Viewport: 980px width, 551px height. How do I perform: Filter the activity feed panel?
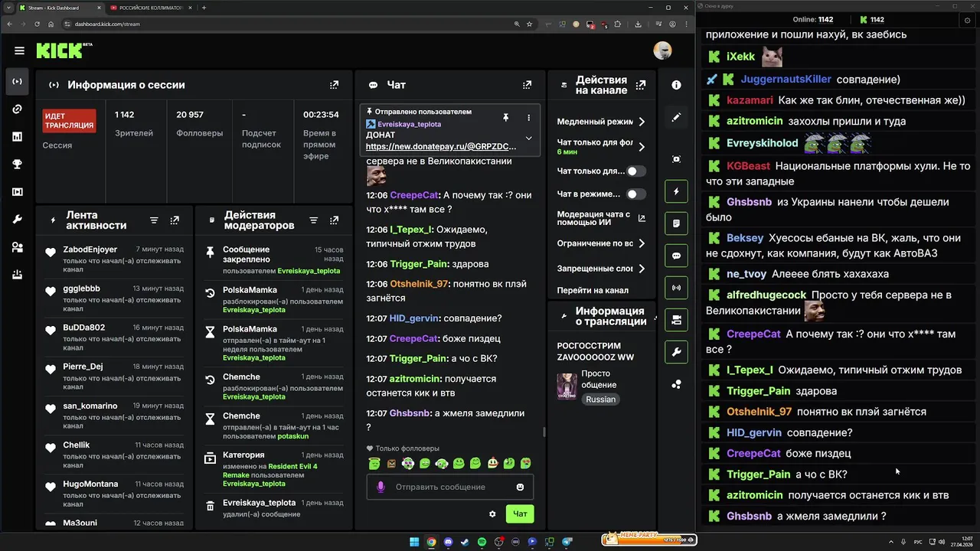point(154,220)
